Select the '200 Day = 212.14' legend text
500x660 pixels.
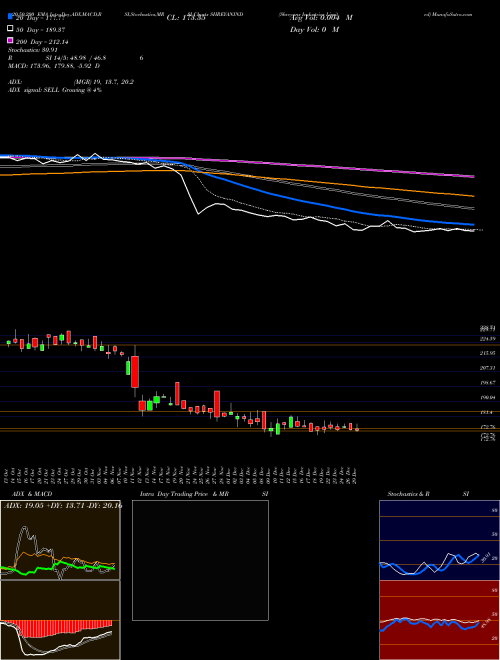coord(43,42)
